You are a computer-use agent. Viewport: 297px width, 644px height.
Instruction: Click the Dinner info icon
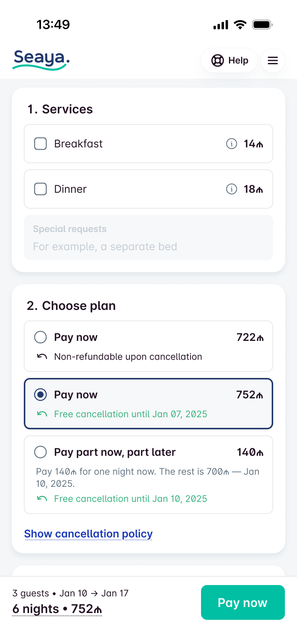click(231, 189)
